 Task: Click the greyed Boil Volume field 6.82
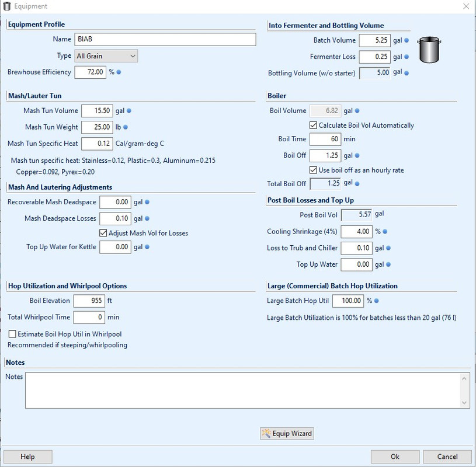tap(325, 111)
